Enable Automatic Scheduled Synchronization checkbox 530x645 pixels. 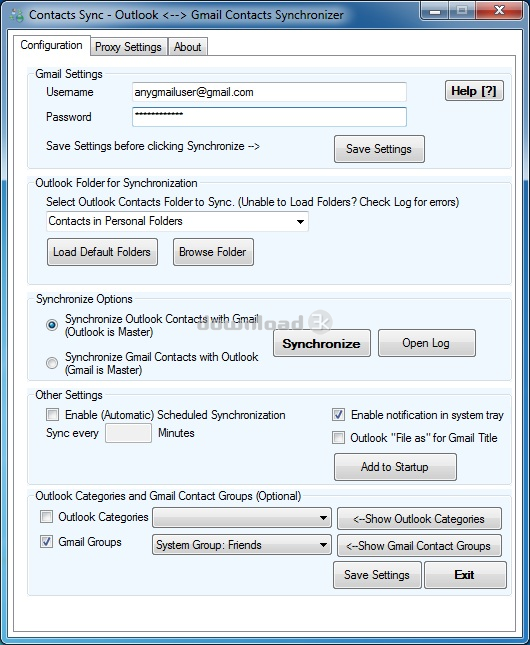[x=53, y=414]
